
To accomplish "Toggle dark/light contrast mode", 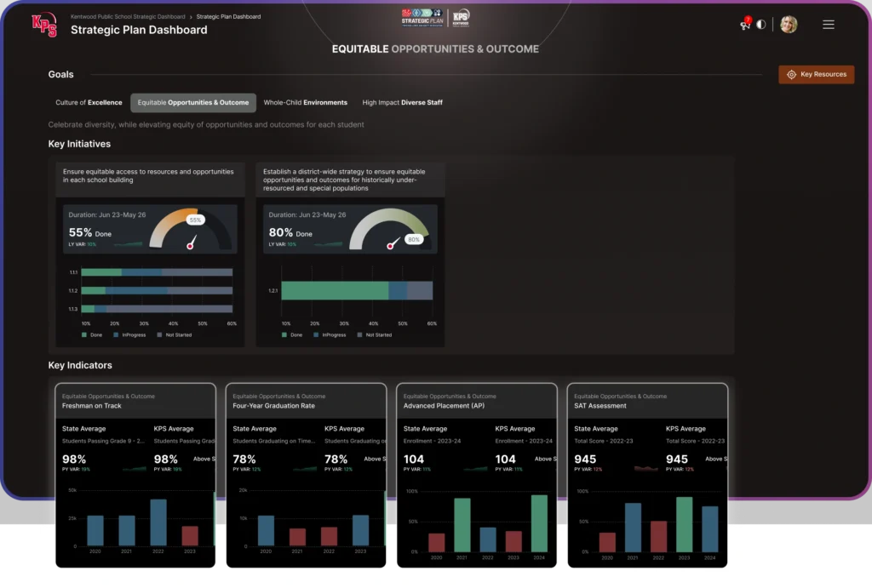I will tap(760, 25).
